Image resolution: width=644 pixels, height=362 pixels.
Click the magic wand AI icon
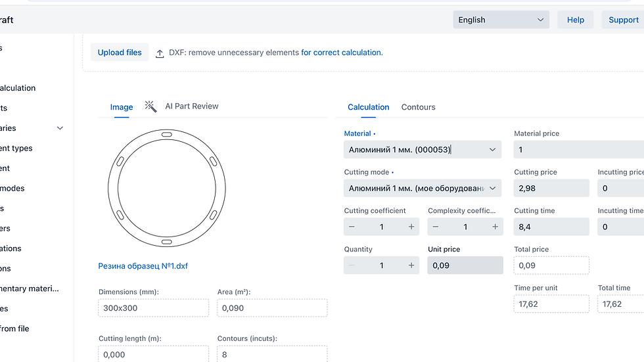coord(150,106)
